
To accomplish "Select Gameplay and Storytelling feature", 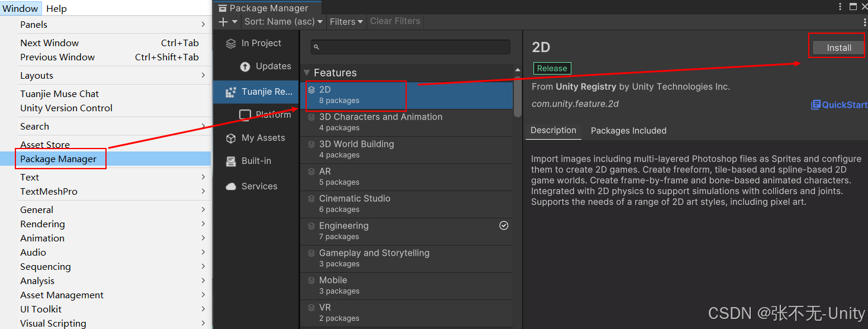I will 407,259.
